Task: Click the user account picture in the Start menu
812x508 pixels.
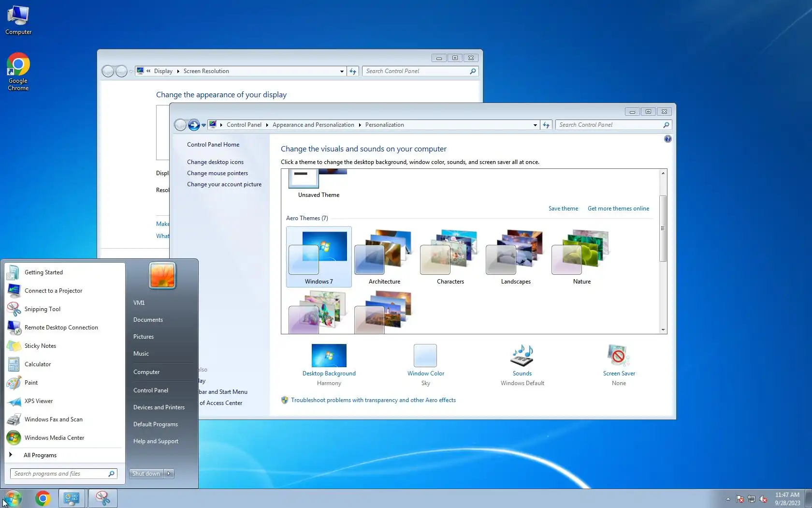Action: click(x=162, y=275)
